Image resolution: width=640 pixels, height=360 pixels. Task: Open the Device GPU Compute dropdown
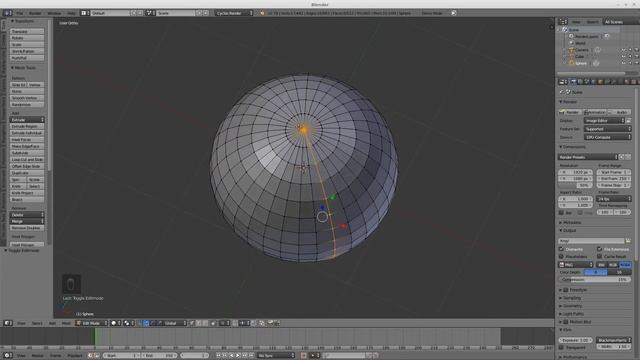coord(607,137)
